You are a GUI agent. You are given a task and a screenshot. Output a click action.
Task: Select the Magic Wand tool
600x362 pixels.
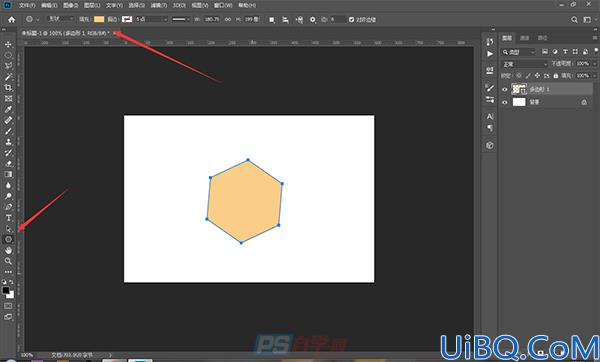pyautogui.click(x=8, y=77)
